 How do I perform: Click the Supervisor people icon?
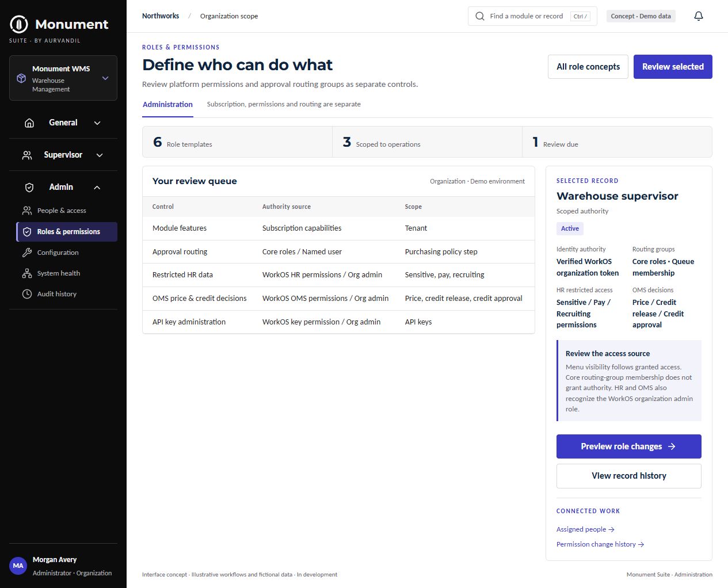tap(27, 155)
